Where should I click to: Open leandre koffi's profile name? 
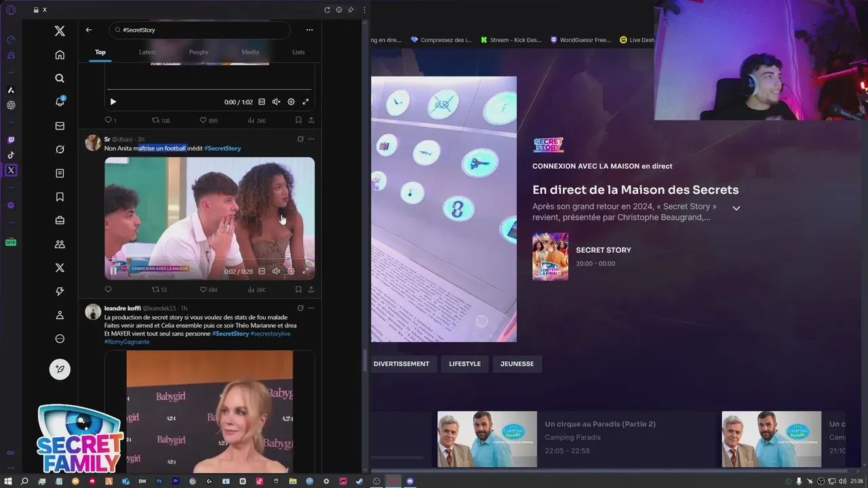(123, 308)
